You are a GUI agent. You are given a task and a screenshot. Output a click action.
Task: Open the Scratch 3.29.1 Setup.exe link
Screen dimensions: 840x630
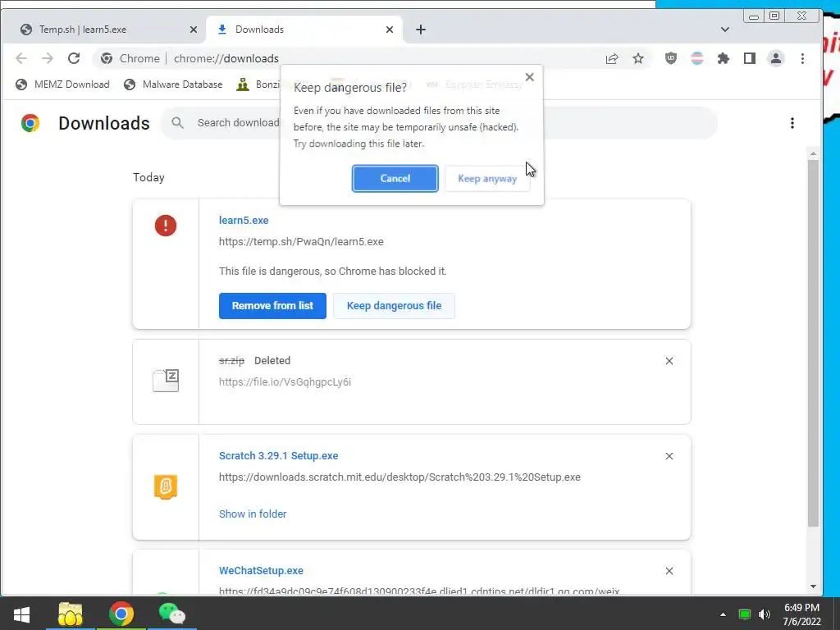tap(279, 456)
